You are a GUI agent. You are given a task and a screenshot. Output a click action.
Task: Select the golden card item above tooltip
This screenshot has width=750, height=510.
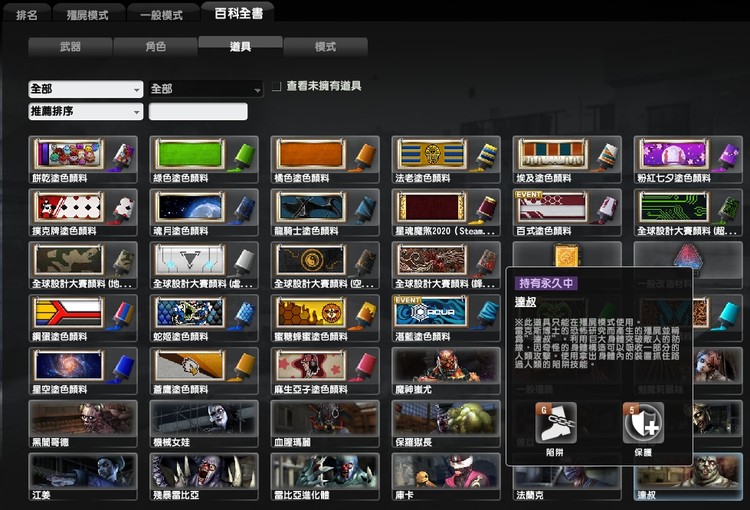(567, 255)
